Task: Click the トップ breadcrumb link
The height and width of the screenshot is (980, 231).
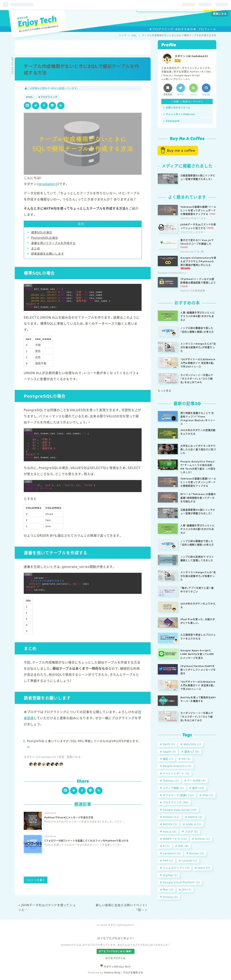Action: coord(122,35)
